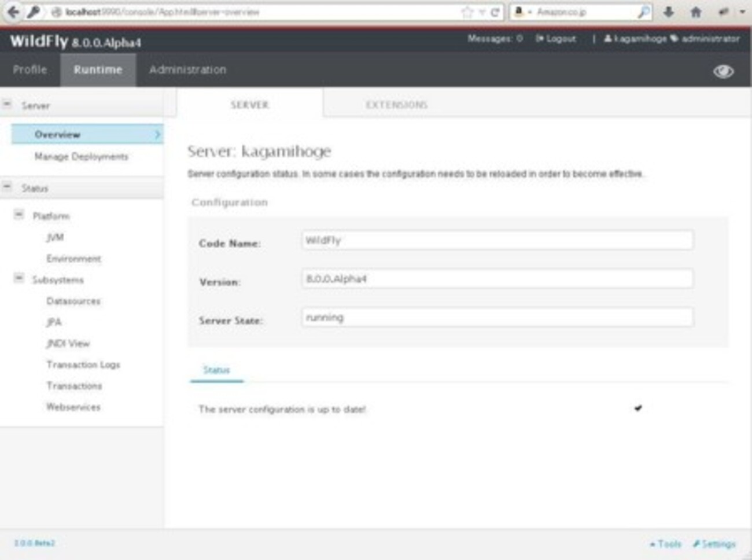752x560 pixels.
Task: Open the JPA subsystem
Action: click(54, 322)
